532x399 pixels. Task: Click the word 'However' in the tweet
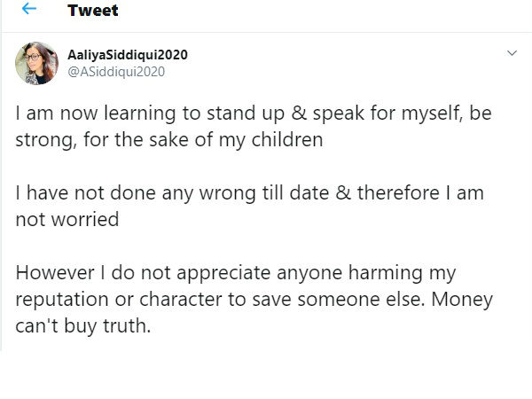55,273
